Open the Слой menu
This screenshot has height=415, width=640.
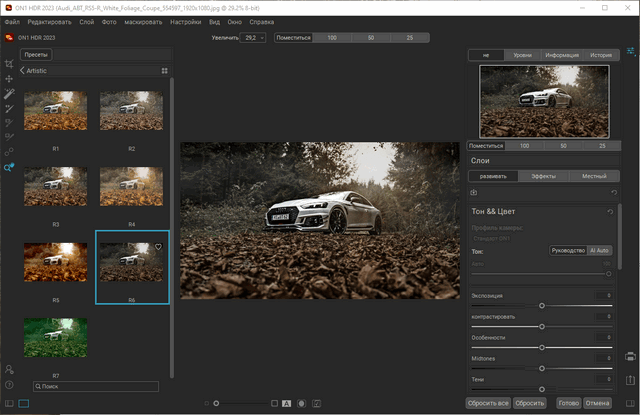click(x=86, y=21)
